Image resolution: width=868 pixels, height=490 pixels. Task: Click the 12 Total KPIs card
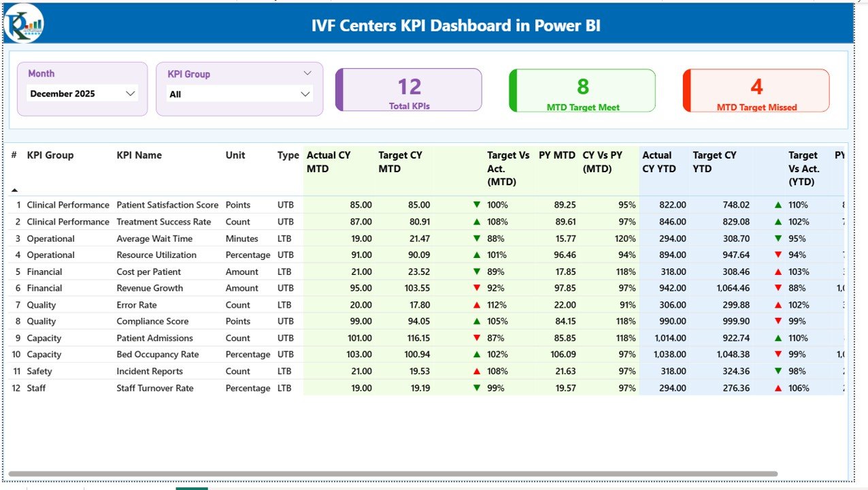point(407,89)
